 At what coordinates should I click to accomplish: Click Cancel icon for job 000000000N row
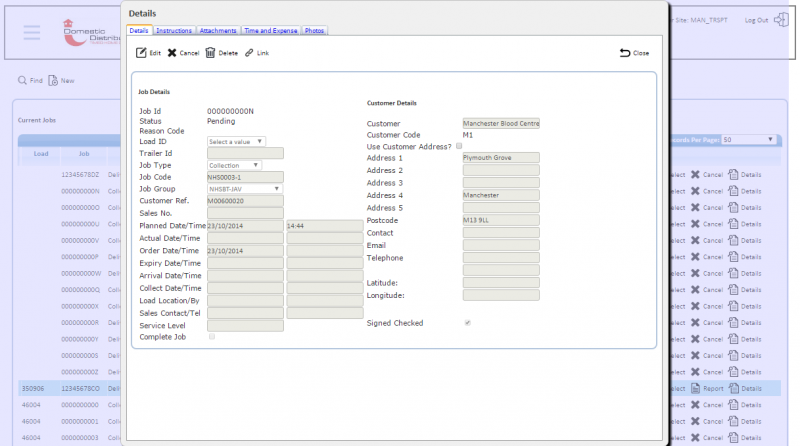(x=695, y=191)
